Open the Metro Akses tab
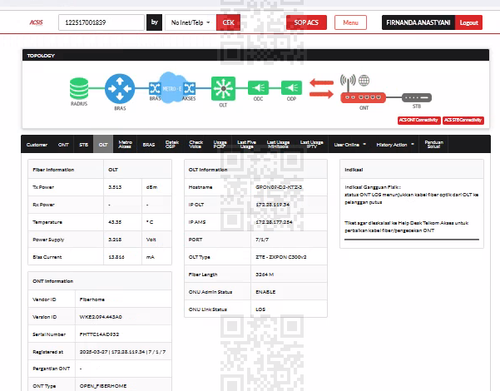This screenshot has height=391, width=500. pyautogui.click(x=125, y=144)
